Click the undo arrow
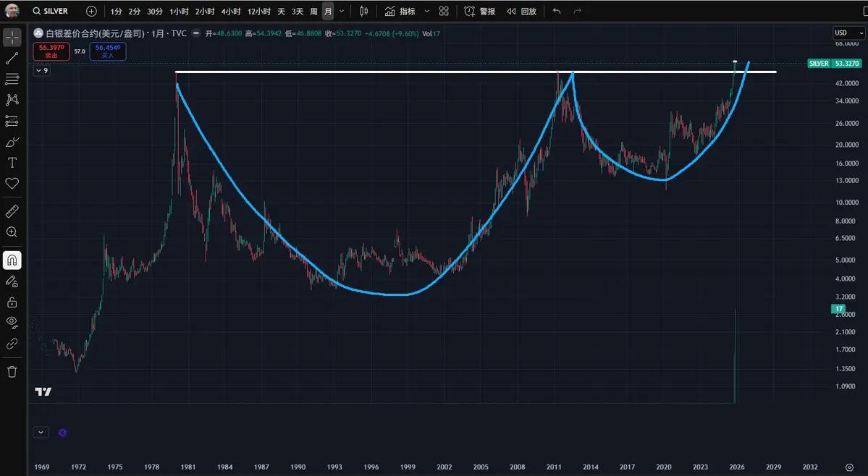Viewport: 868px width, 476px height. 557,11
